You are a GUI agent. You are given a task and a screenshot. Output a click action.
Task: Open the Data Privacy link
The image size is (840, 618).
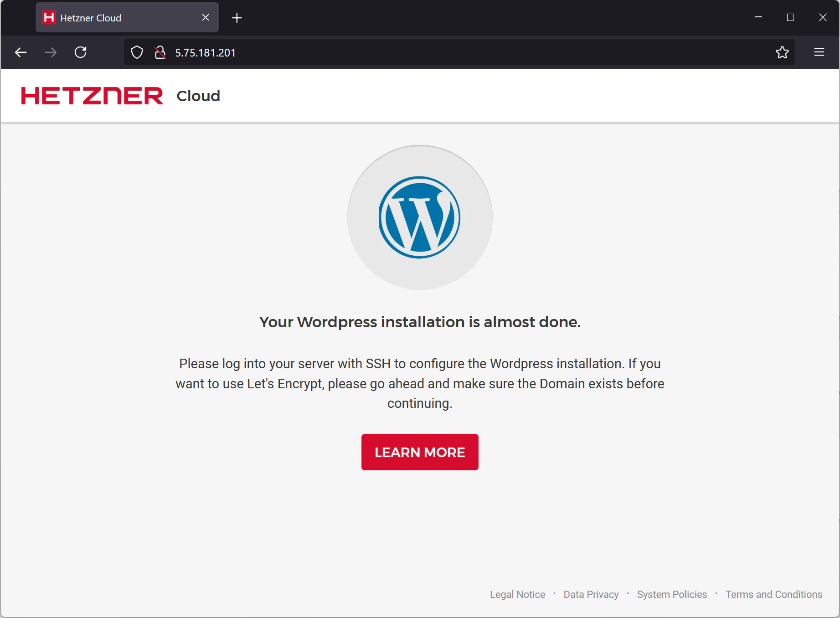click(591, 594)
